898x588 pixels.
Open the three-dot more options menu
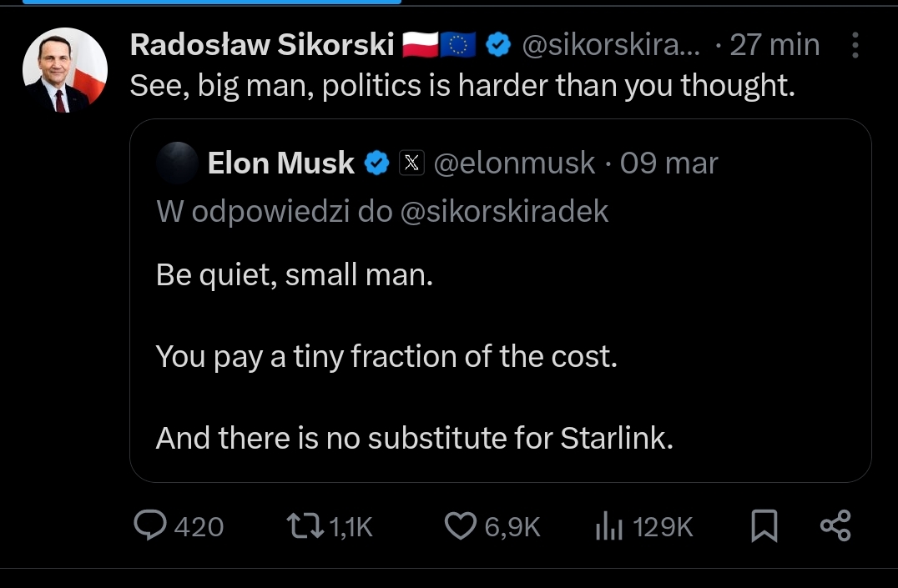[855, 46]
